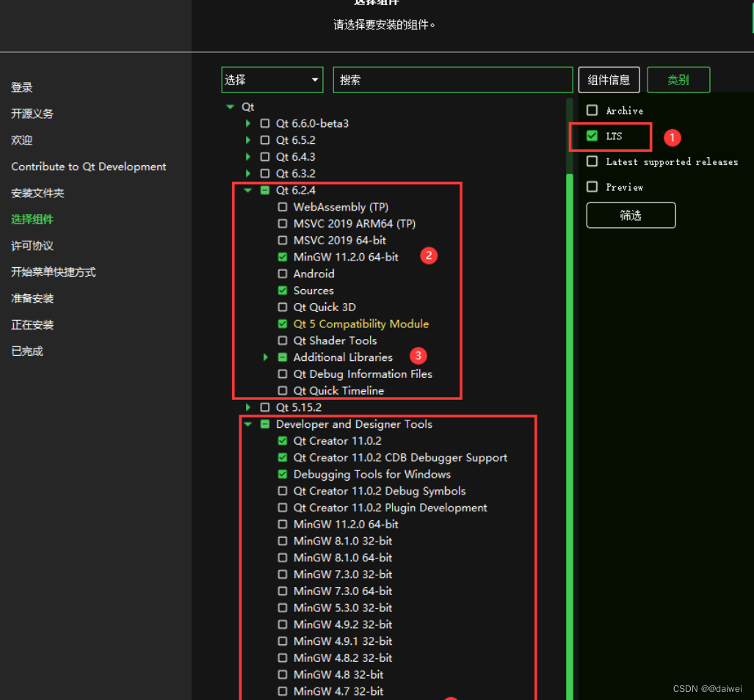Toggle the Qt 6.2.4 checkbox
754x700 pixels.
265,190
